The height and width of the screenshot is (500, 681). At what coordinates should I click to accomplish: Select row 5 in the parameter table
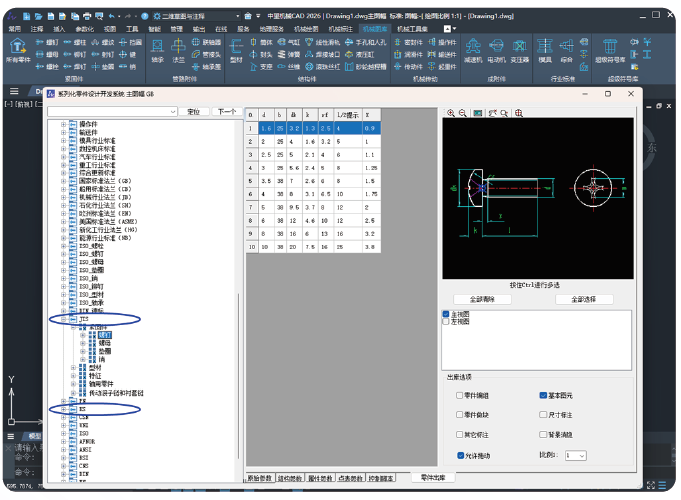250,180
